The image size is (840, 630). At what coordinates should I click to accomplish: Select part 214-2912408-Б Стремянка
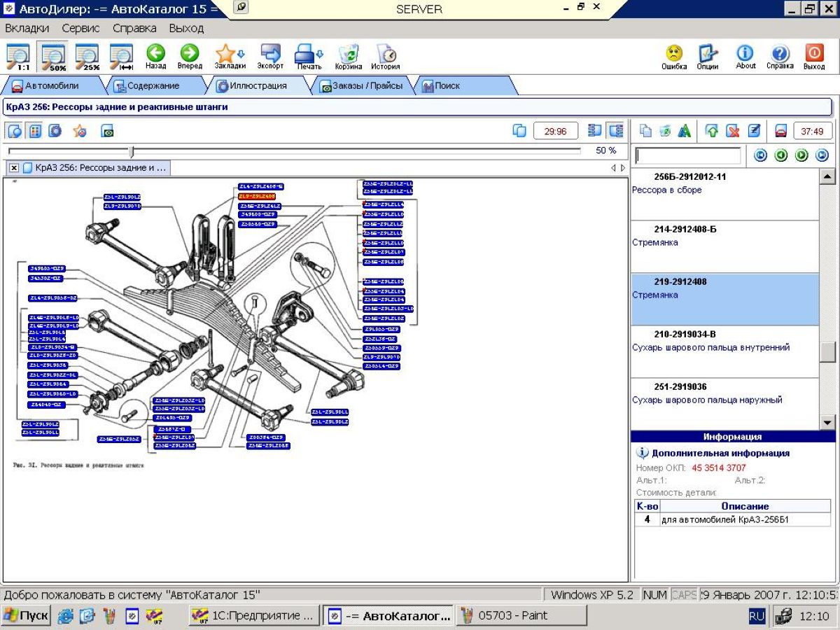[x=724, y=247]
